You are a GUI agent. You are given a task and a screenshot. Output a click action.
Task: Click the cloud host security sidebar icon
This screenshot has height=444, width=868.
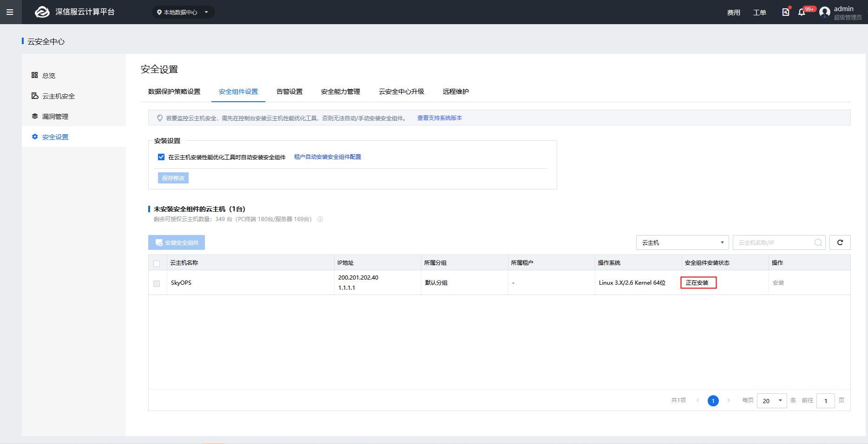coord(35,96)
